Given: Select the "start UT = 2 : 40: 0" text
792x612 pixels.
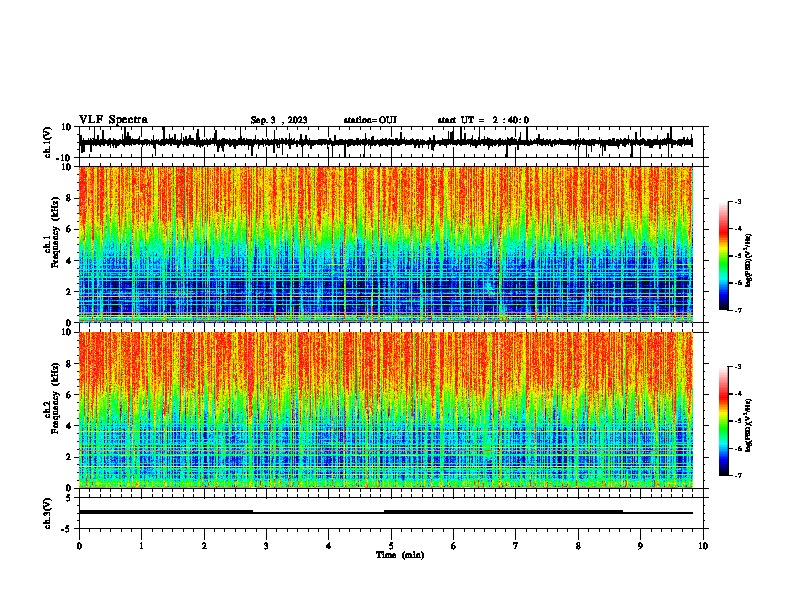Looking at the screenshot, I should point(483,120).
